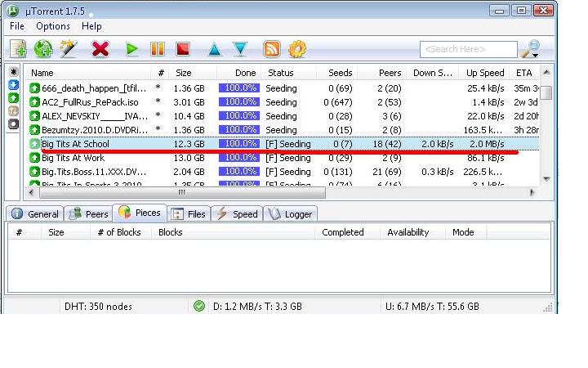The image size is (588, 368).
Task: Click the Add Torrent toolbar icon
Action: pos(18,49)
